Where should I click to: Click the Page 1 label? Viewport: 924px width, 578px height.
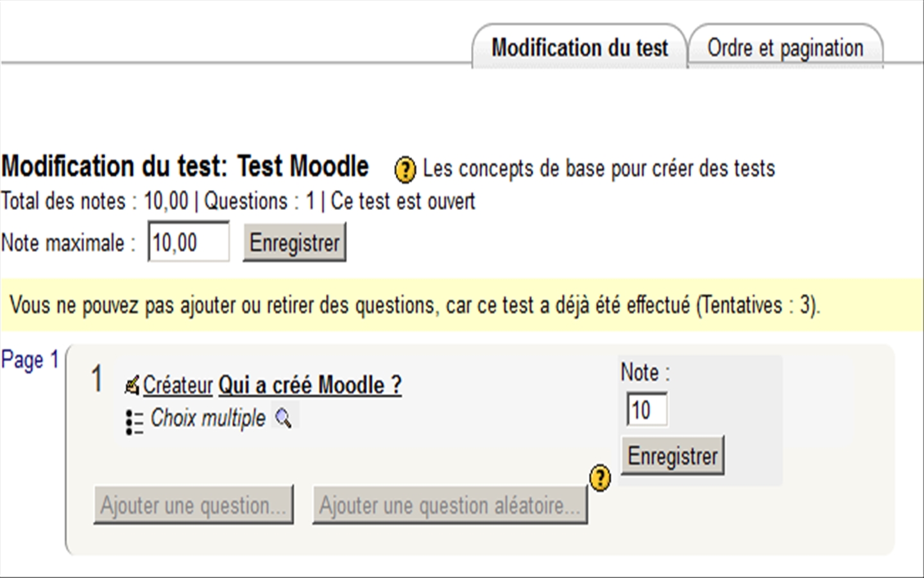30,360
